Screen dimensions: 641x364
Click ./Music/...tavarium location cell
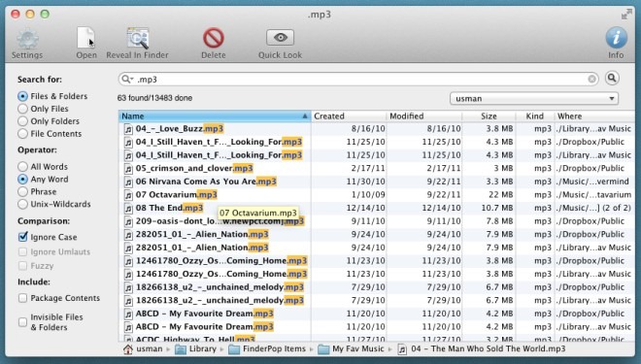[x=593, y=194]
